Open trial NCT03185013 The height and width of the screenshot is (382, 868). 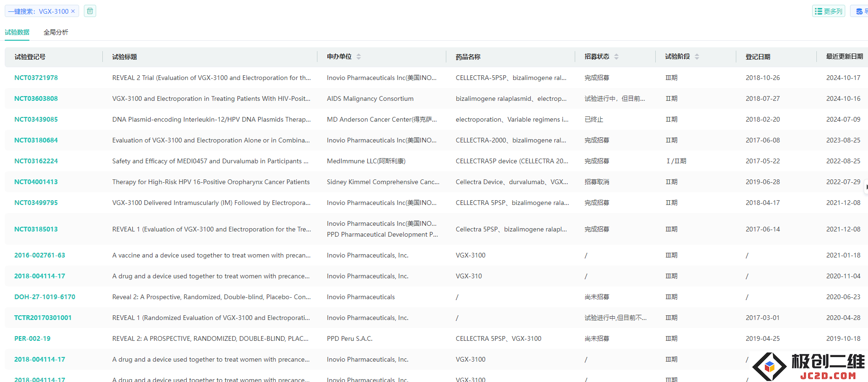[x=36, y=229]
